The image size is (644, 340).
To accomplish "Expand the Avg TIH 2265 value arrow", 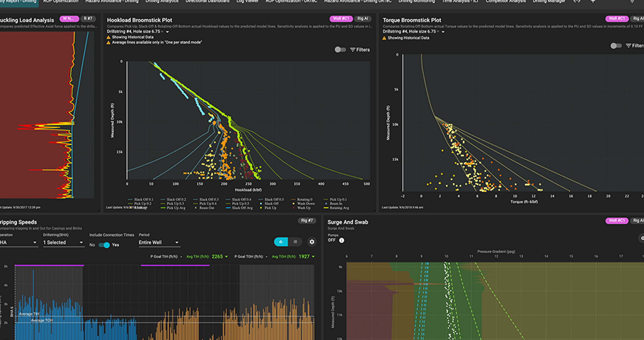I will (226, 257).
